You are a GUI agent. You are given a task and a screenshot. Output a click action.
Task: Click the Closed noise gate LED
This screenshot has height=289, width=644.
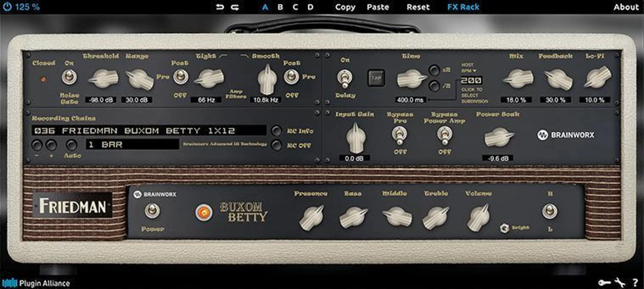tap(44, 79)
